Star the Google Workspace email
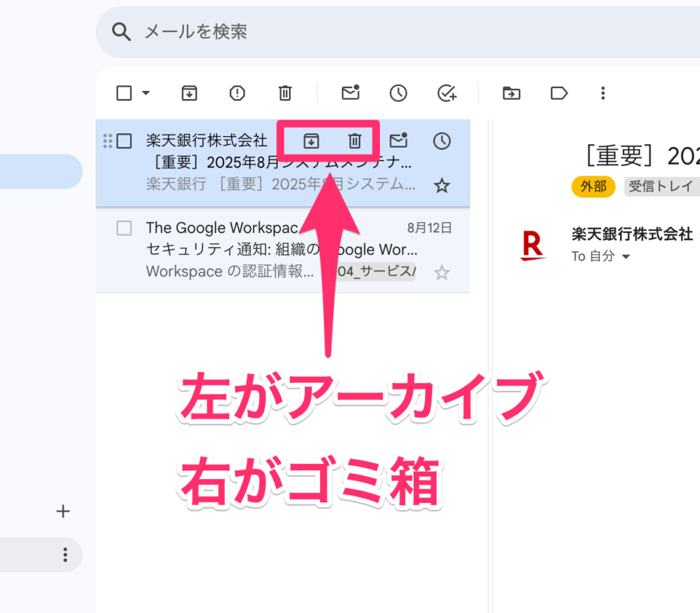700x613 pixels. [x=442, y=272]
